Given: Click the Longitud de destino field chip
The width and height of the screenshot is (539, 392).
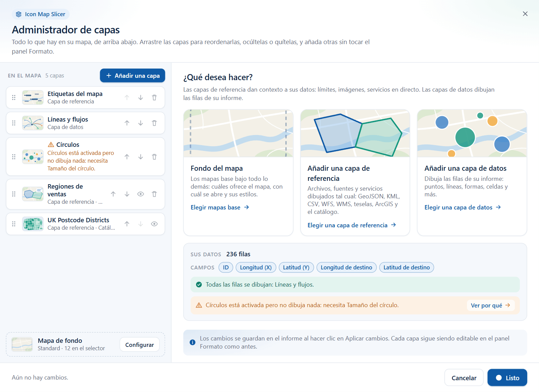Looking at the screenshot, I should pos(346,267).
